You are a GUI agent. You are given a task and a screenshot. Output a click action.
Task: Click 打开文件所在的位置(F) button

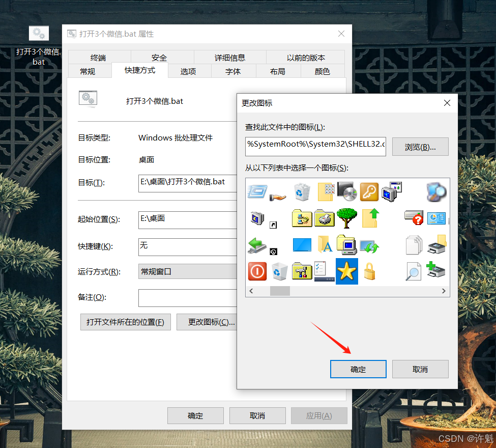[126, 322]
